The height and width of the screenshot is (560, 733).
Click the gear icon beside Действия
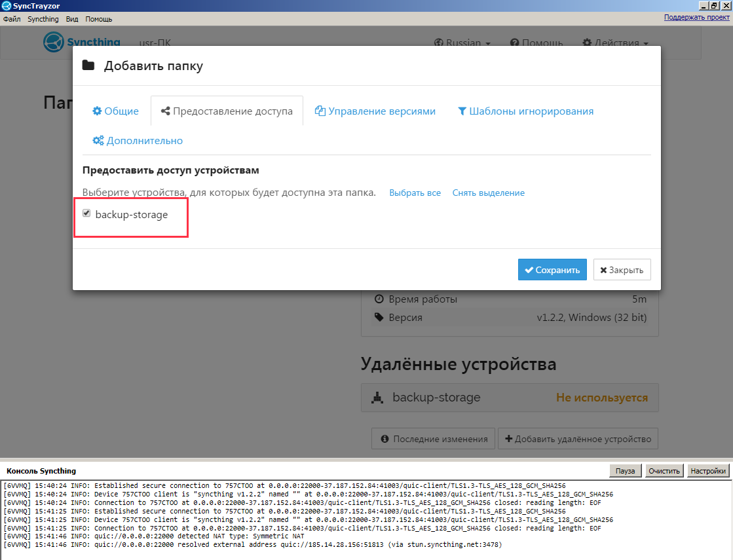(x=587, y=43)
